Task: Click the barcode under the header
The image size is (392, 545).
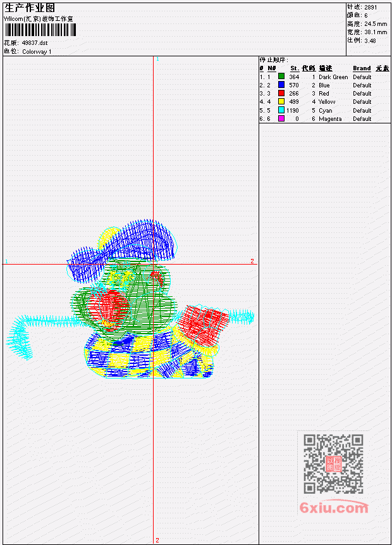Action: (40, 30)
